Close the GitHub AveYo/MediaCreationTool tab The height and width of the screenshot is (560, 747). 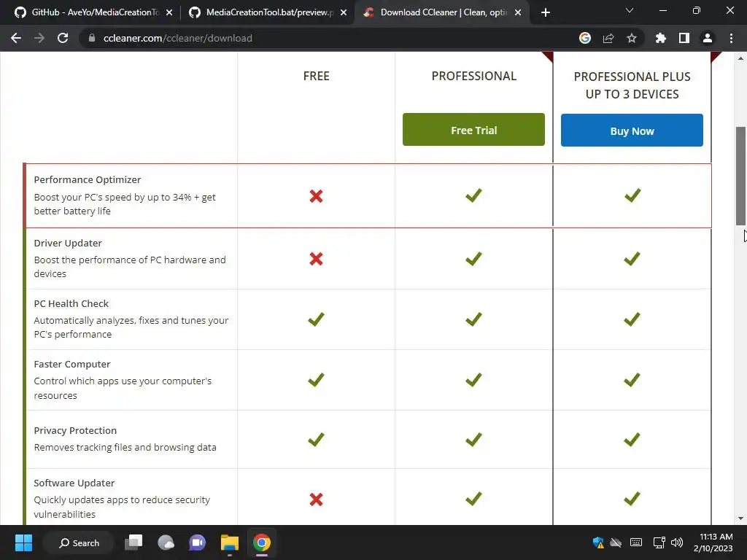[x=169, y=13]
